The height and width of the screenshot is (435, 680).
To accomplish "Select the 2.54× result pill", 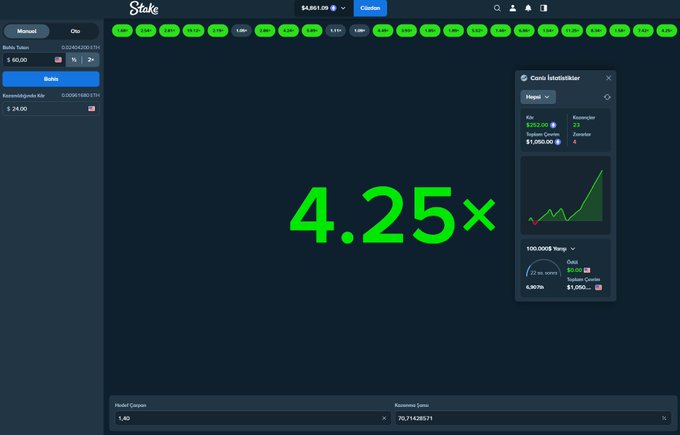I will [146, 31].
